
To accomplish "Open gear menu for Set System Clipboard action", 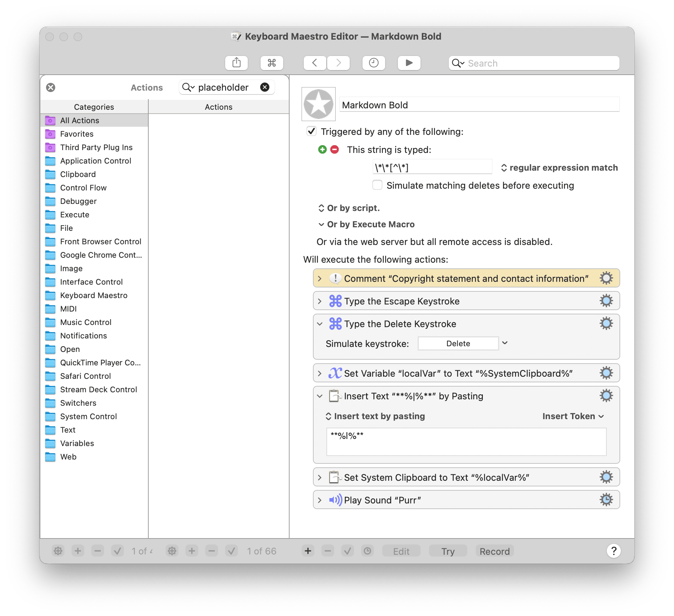I will point(606,477).
